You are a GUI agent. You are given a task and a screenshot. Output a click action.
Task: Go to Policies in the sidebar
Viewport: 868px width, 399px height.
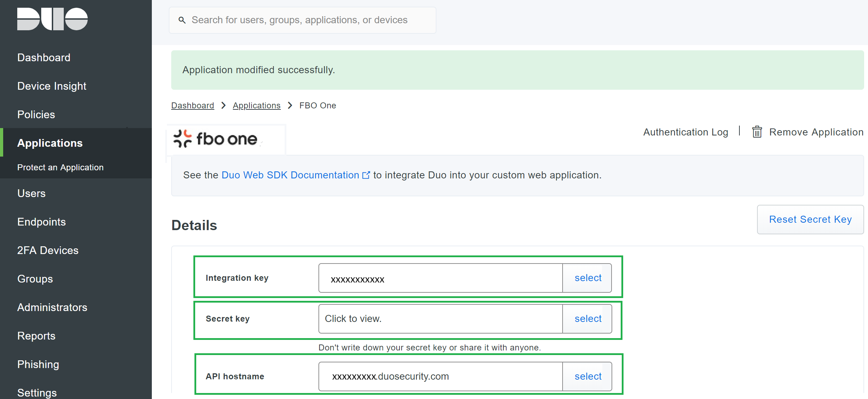pos(36,114)
